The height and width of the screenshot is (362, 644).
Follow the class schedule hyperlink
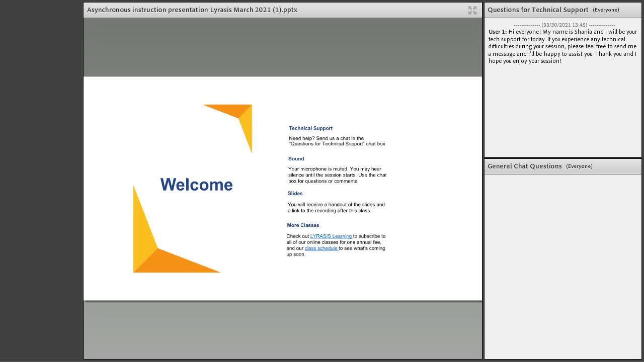click(321, 248)
